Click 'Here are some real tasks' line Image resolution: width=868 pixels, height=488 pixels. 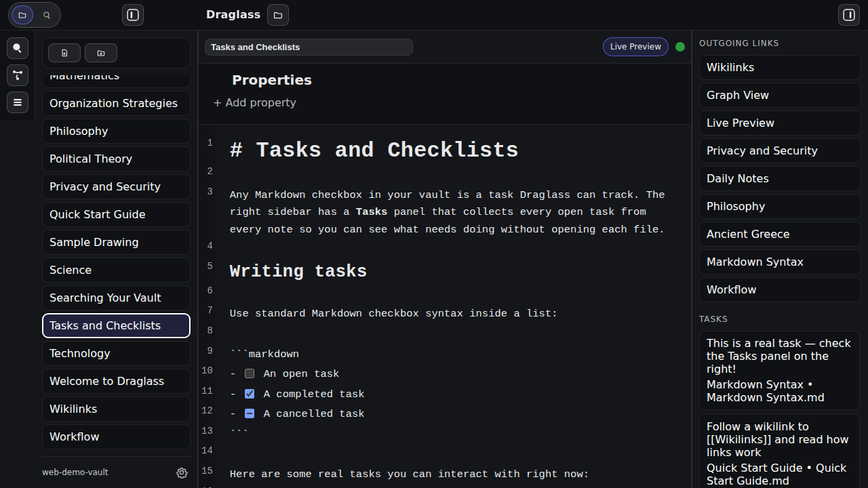tap(410, 474)
